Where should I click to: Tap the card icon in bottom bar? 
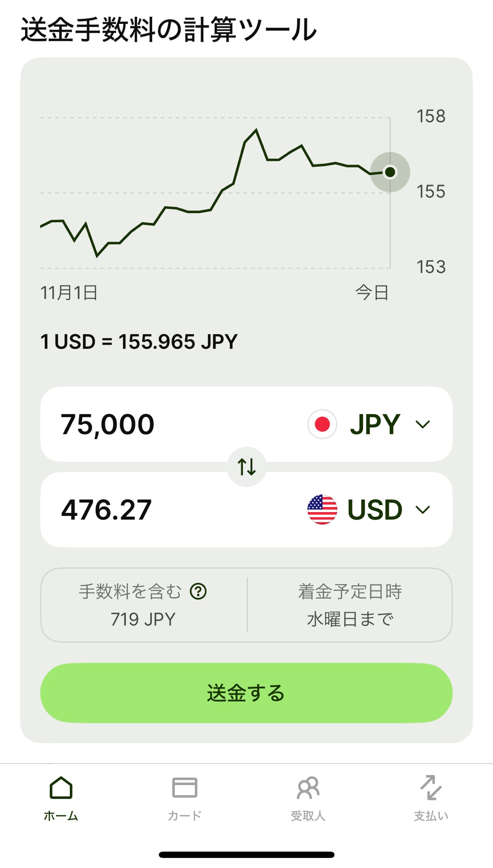click(185, 788)
